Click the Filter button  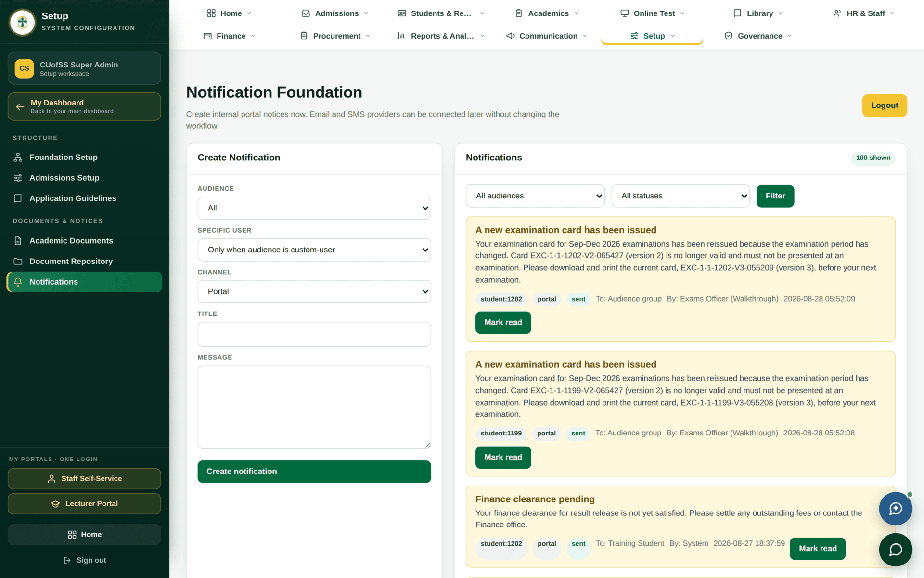[x=775, y=196]
